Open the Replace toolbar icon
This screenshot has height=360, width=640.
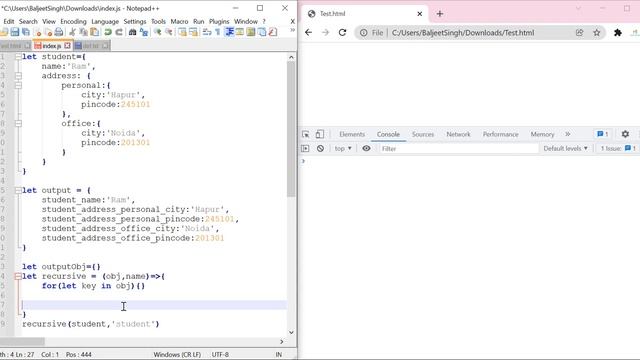coord(144,32)
